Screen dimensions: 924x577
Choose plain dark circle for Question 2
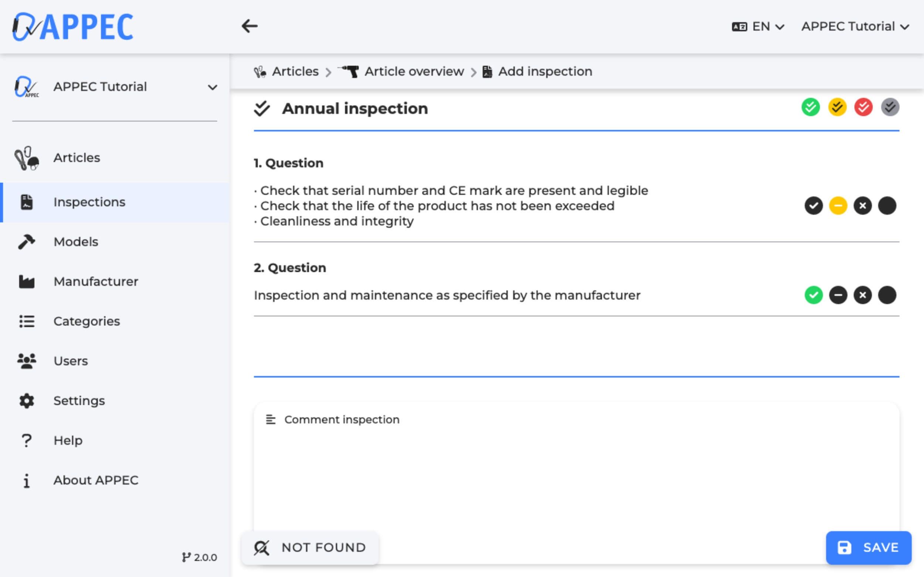click(x=887, y=295)
